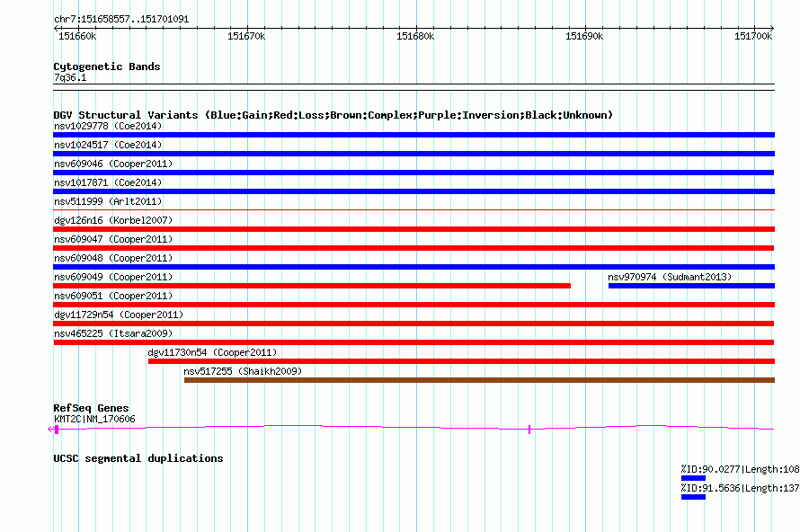
Task: Click the nsv970974 (Sudmant2013) label
Action: (x=670, y=277)
